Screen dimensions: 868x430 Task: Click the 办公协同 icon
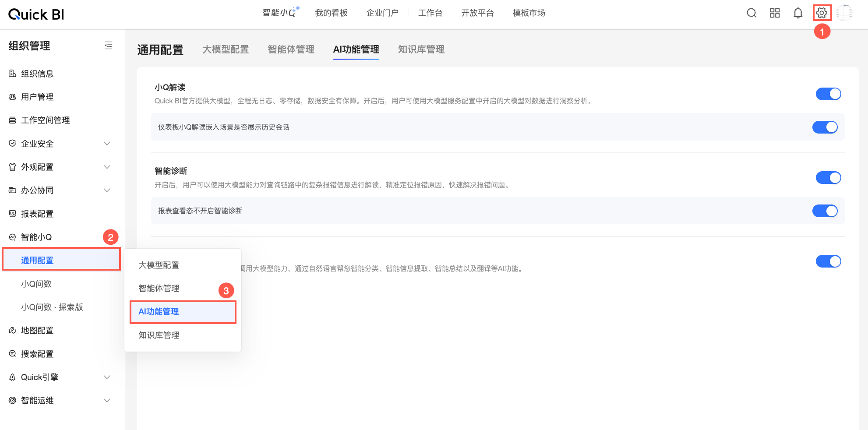coord(12,190)
